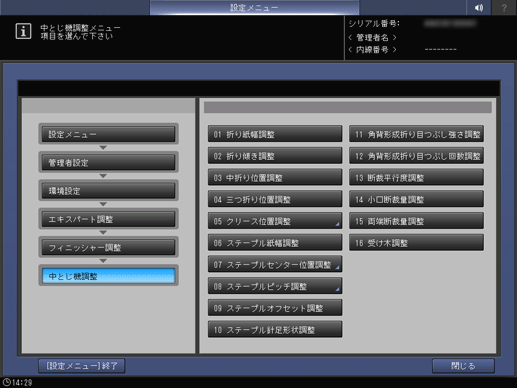
Task: Expand 05 クリース位置調整 submenu
Action: (275, 221)
